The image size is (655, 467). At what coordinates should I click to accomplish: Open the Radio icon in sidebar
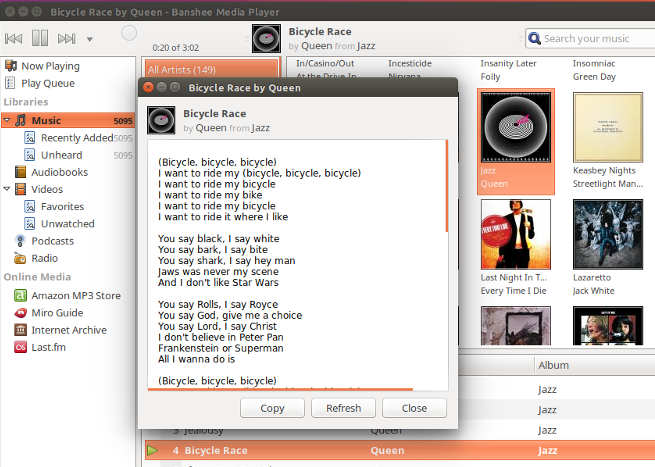coord(20,258)
